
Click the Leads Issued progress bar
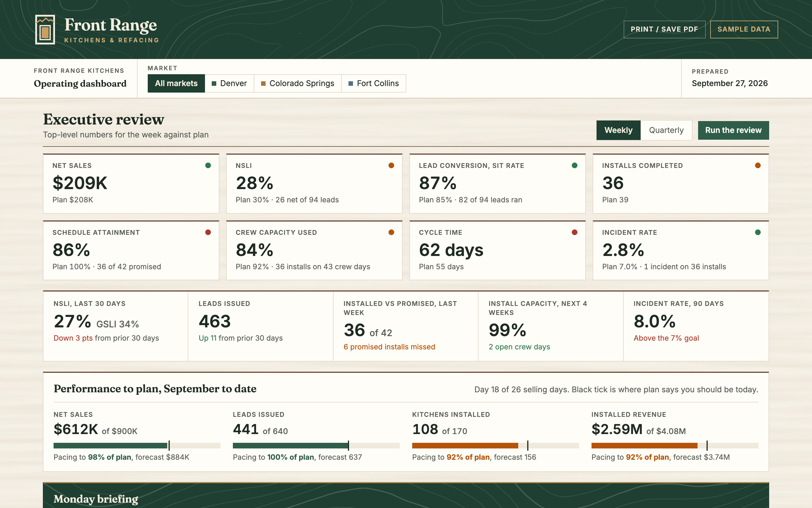pos(316,446)
